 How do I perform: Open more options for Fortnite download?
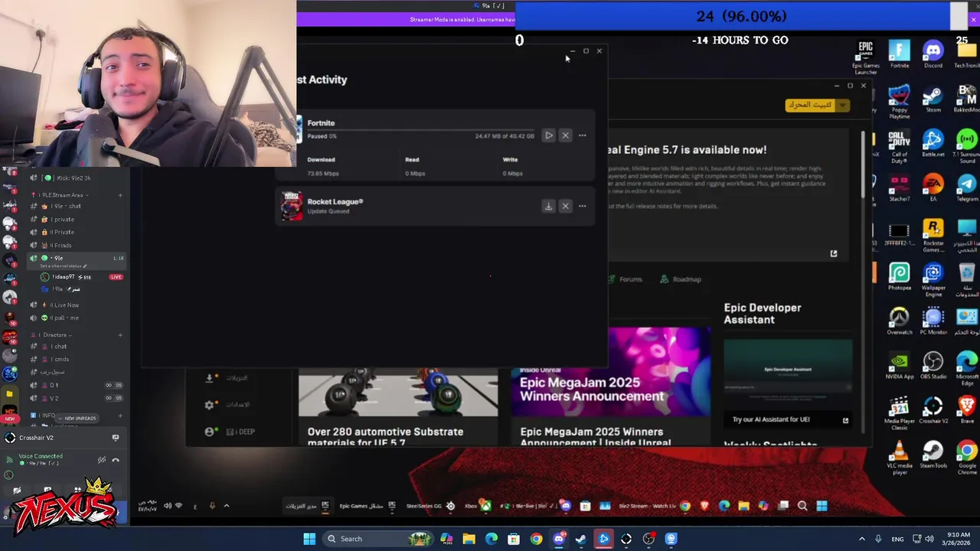[583, 135]
